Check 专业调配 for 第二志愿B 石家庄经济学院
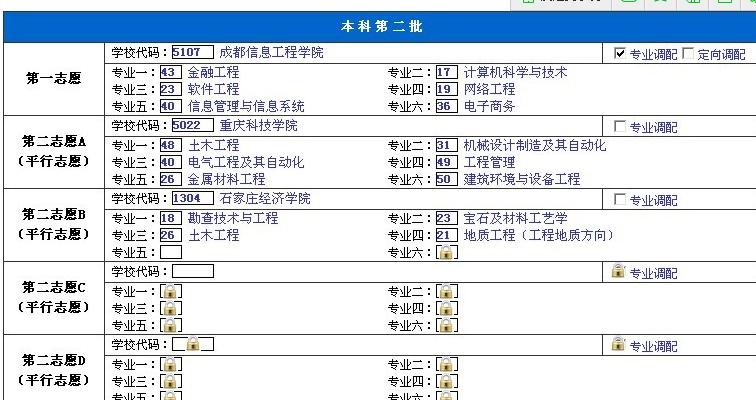 pos(620,200)
